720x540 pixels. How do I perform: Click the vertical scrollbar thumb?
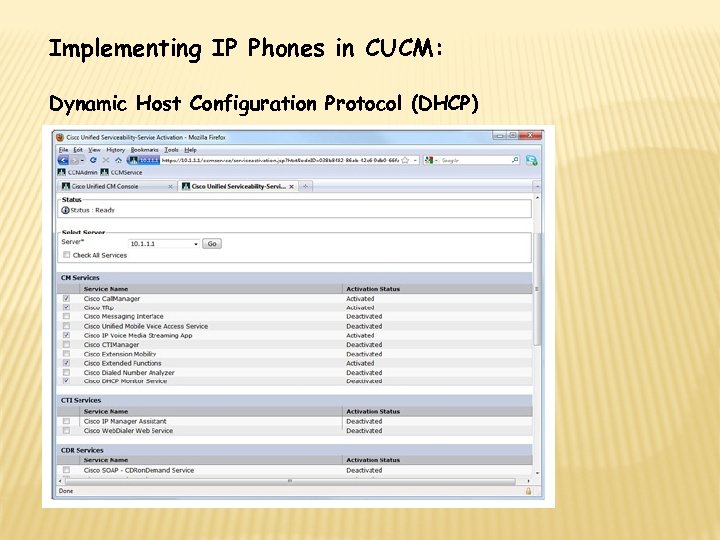[x=537, y=289]
